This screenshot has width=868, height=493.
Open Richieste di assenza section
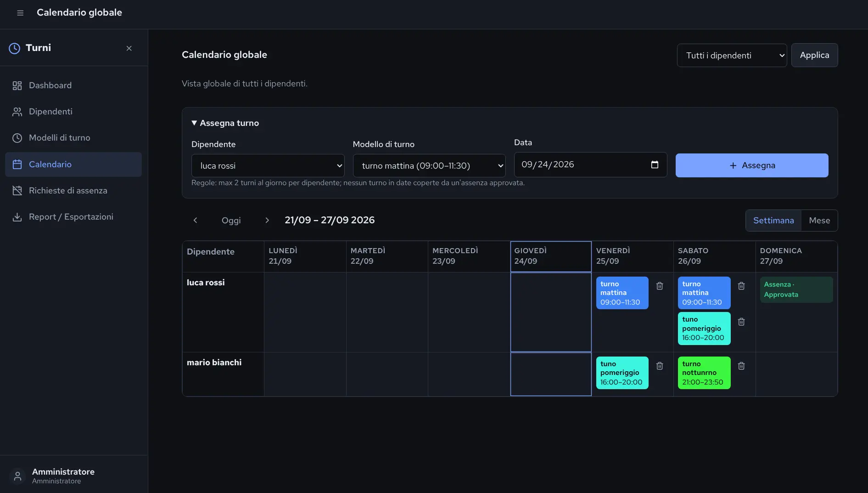point(73,191)
